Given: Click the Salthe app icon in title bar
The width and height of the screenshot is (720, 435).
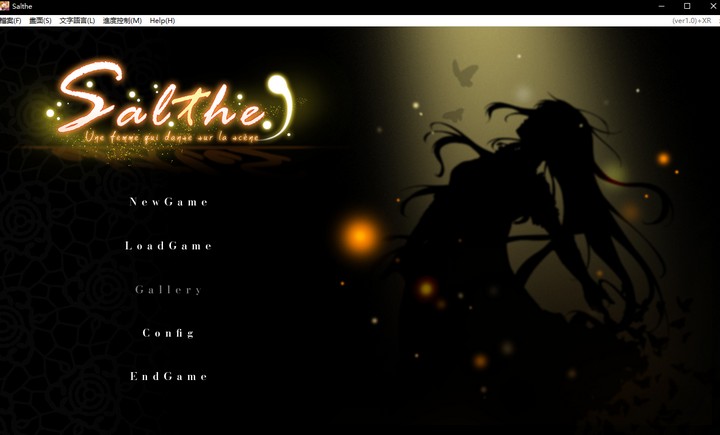Looking at the screenshot, I should point(5,6).
